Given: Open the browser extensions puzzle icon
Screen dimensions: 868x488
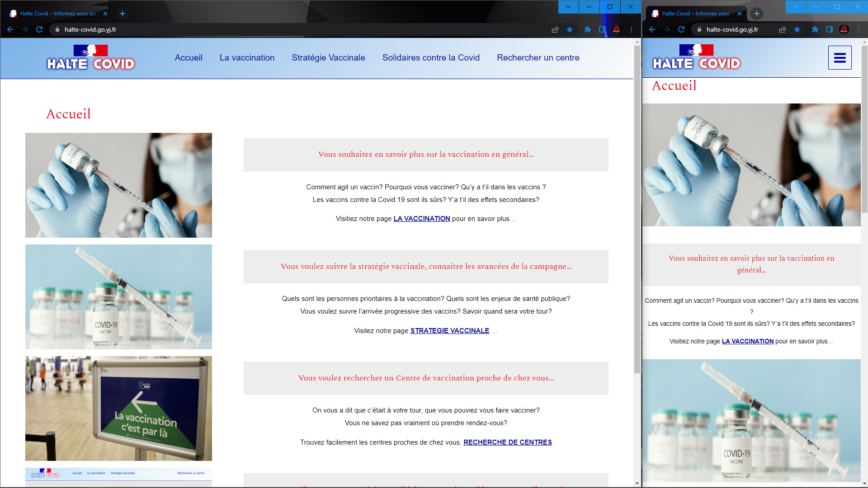Looking at the screenshot, I should point(587,29).
